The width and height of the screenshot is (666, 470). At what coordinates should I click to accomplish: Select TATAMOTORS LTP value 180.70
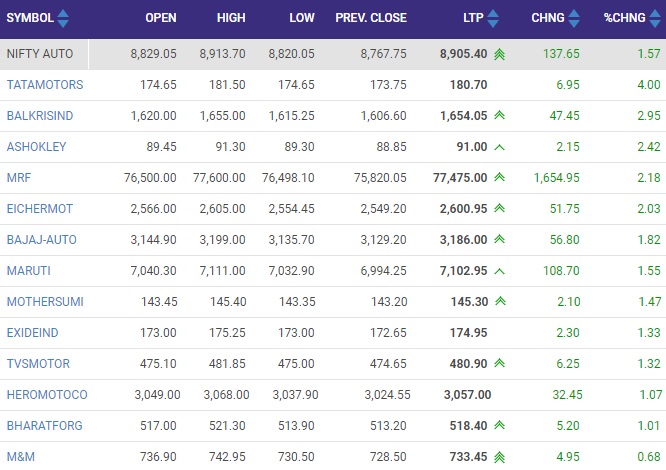tap(468, 84)
